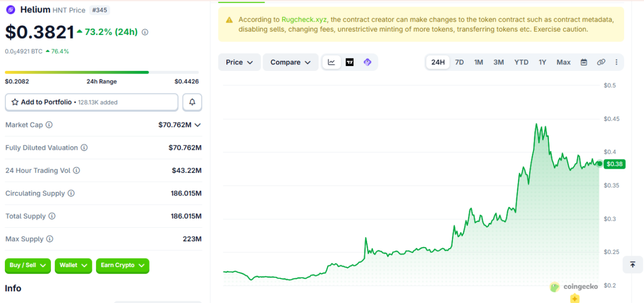
Task: Click the green $0.38 current price marker
Action: (x=614, y=164)
